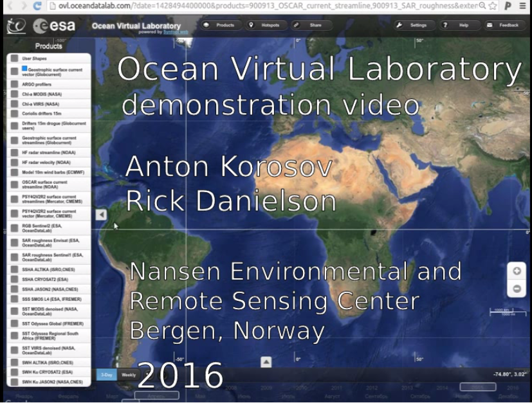Toggle PSY4QV2R2 surface current vector checkbox
Screen dimensions: 532x403
click(x=14, y=213)
